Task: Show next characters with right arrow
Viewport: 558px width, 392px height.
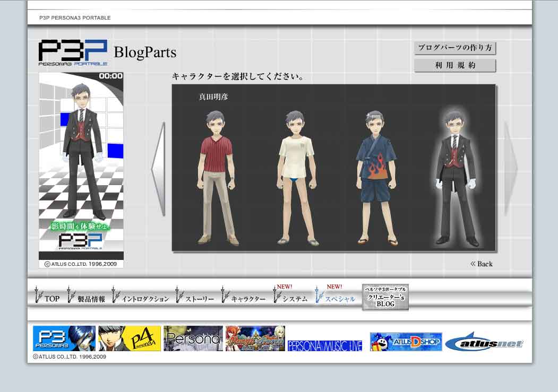Action: click(x=510, y=168)
